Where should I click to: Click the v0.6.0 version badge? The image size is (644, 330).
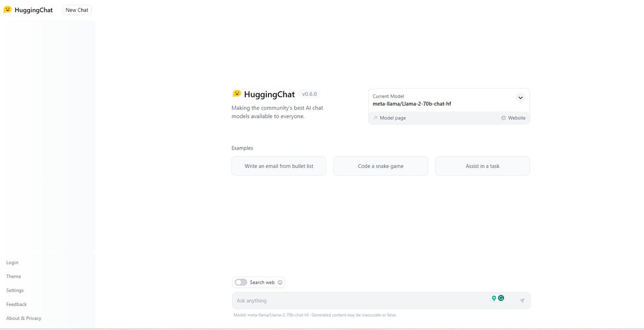[x=310, y=94]
